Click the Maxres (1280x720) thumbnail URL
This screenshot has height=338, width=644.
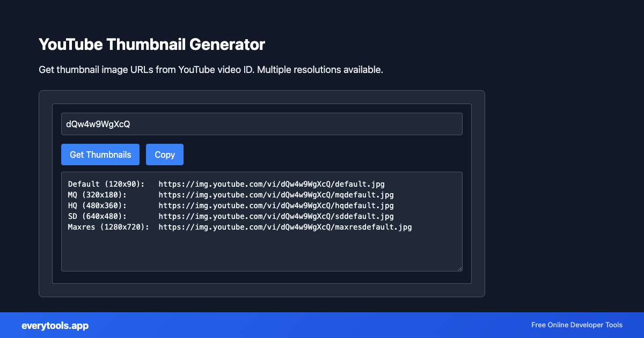[284, 226]
